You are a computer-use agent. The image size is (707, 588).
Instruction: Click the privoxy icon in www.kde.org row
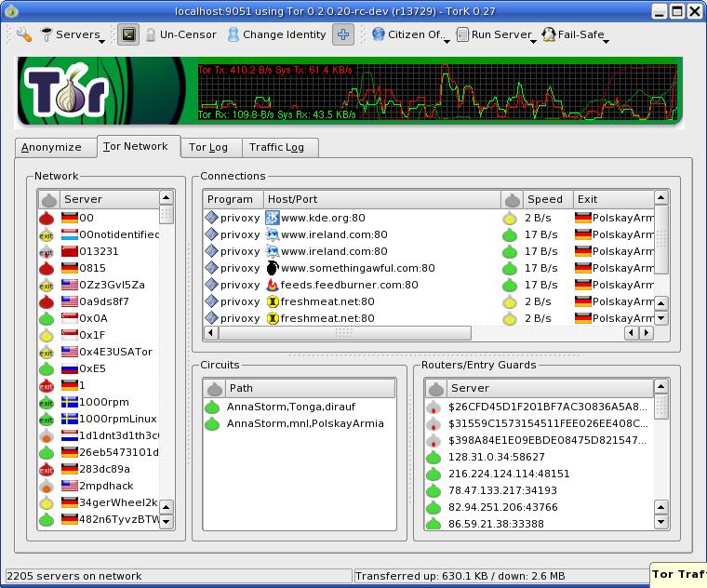pos(211,219)
